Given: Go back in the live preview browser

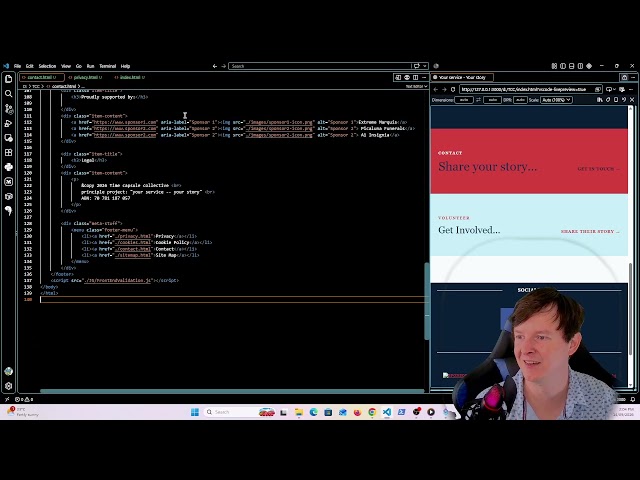Looking at the screenshot, I should [x=436, y=89].
